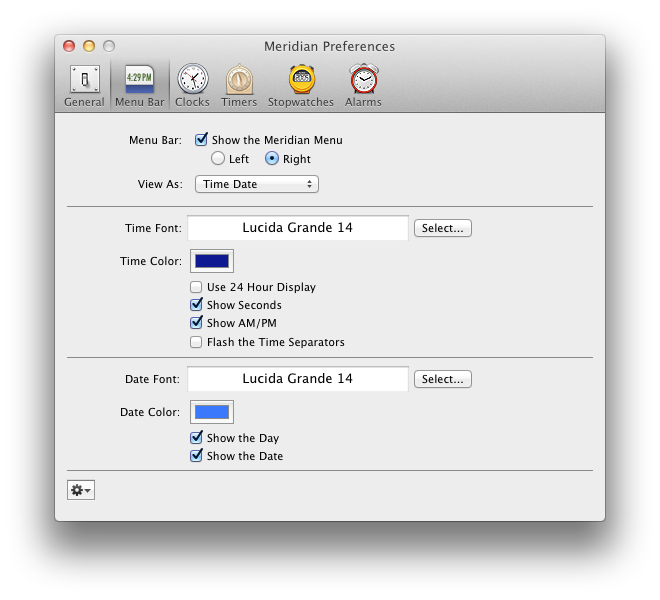Toggle the Show Seconds checkbox

click(196, 305)
